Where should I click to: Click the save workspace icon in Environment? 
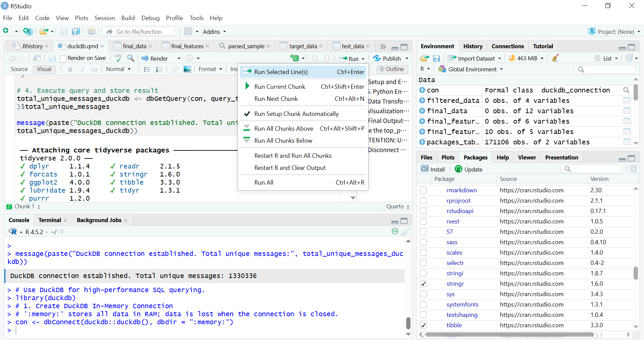tap(436, 58)
